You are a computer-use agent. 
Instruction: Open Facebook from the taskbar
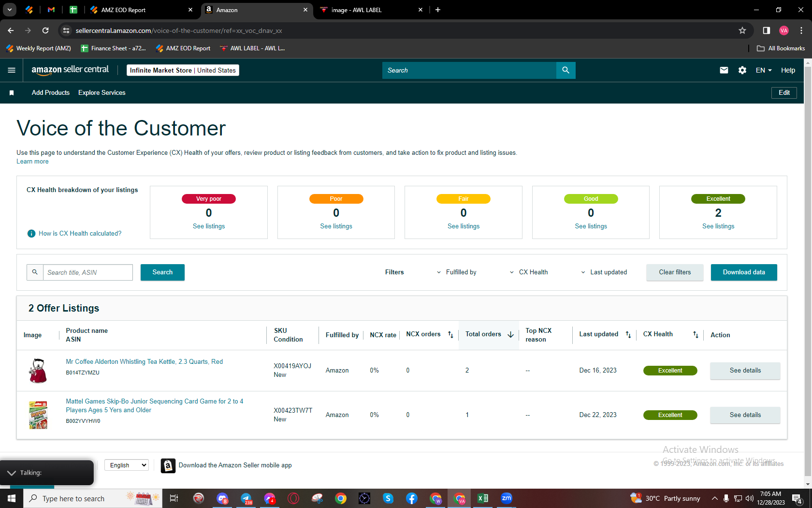(x=412, y=498)
